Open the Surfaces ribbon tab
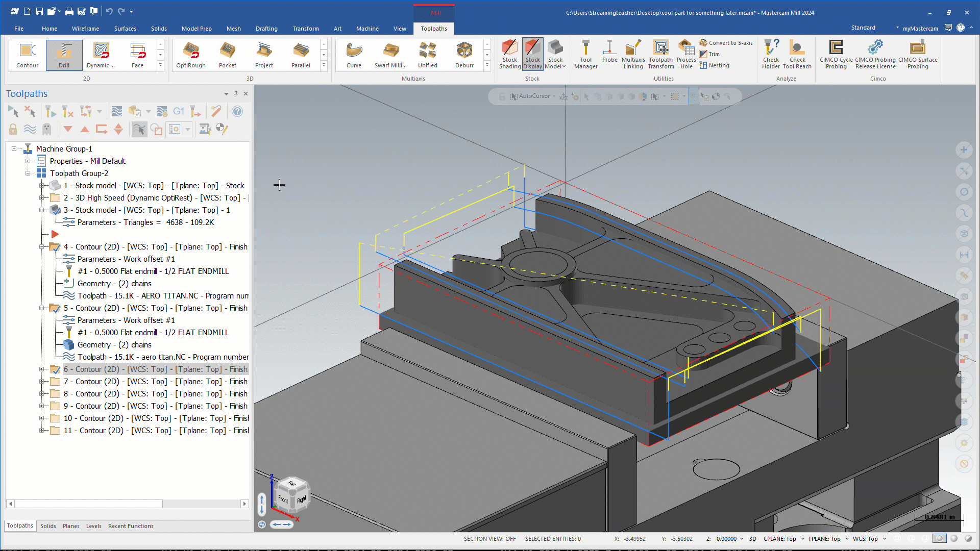Screen dimensions: 980x551 [125, 29]
